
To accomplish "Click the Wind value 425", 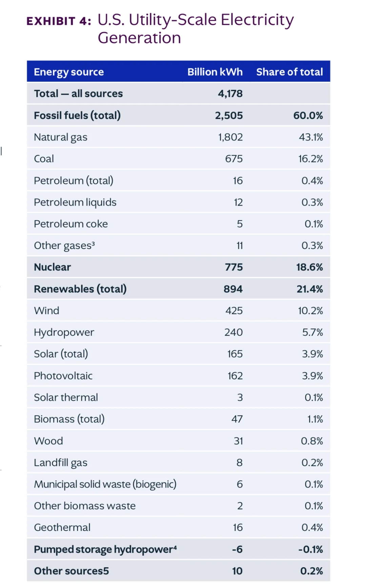I will (234, 310).
